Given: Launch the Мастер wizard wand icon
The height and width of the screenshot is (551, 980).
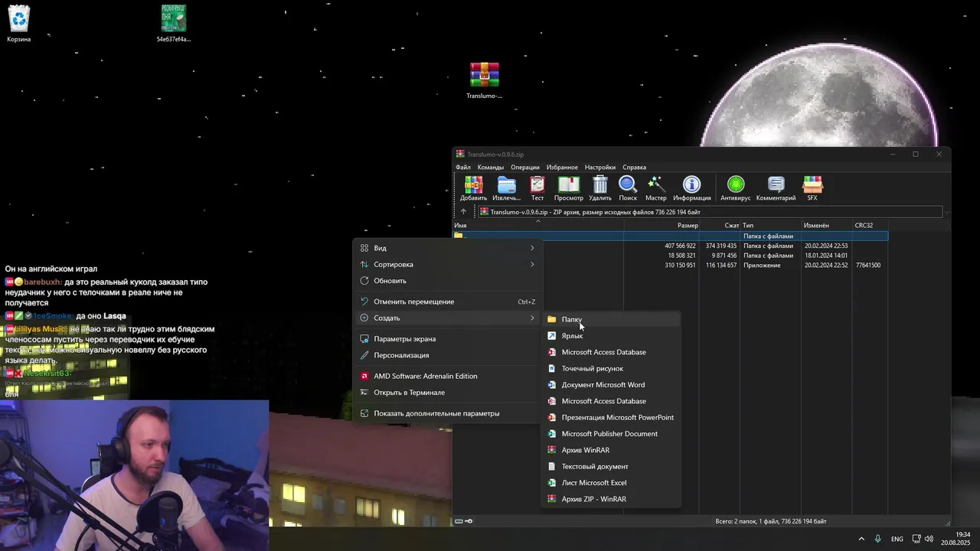Looking at the screenshot, I should click(x=656, y=188).
